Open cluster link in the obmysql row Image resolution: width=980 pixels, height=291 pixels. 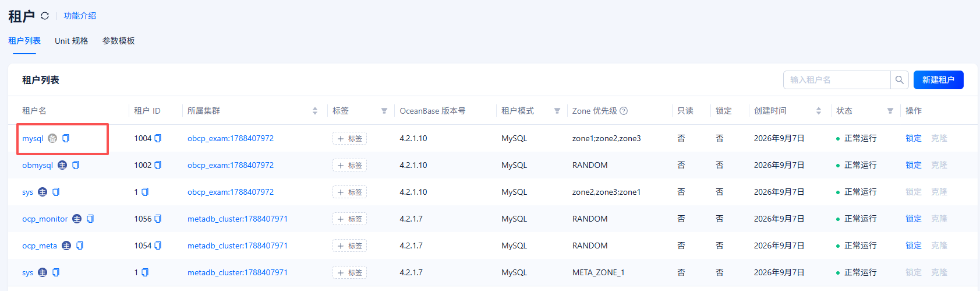coord(231,165)
